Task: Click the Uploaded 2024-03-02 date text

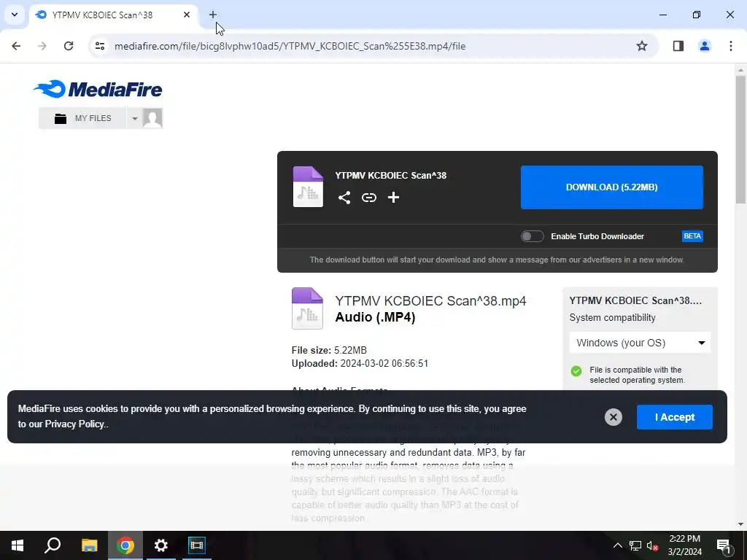Action: click(x=360, y=363)
